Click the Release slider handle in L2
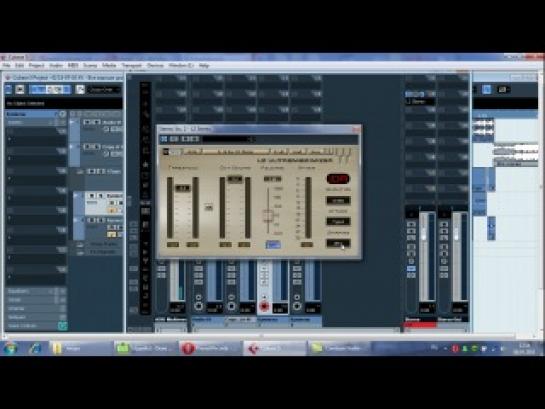545x409 pixels. pyautogui.click(x=268, y=216)
